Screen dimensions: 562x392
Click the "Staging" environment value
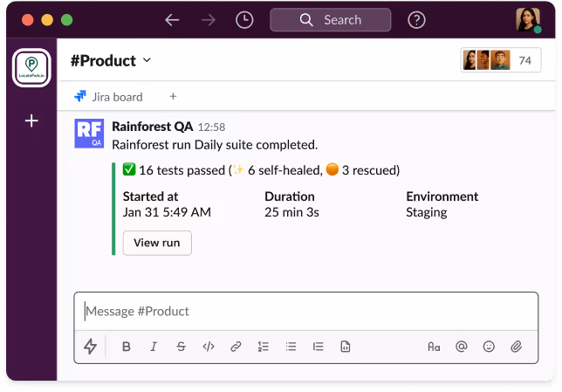coord(426,213)
